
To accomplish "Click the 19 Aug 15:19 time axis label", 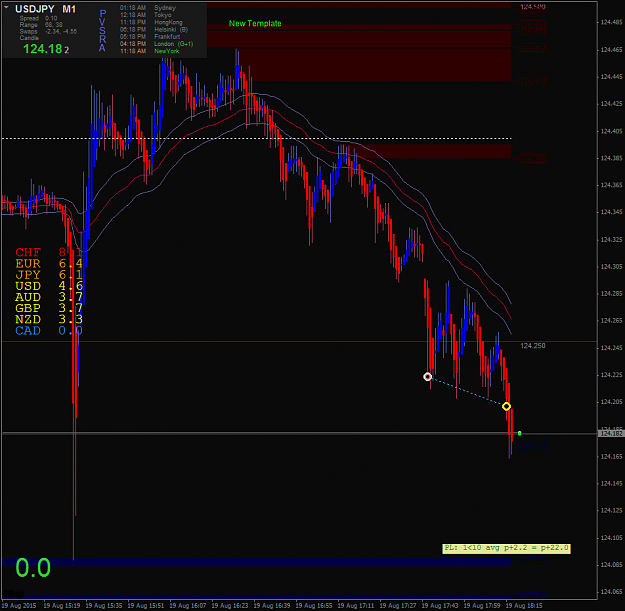I will pyautogui.click(x=61, y=606).
